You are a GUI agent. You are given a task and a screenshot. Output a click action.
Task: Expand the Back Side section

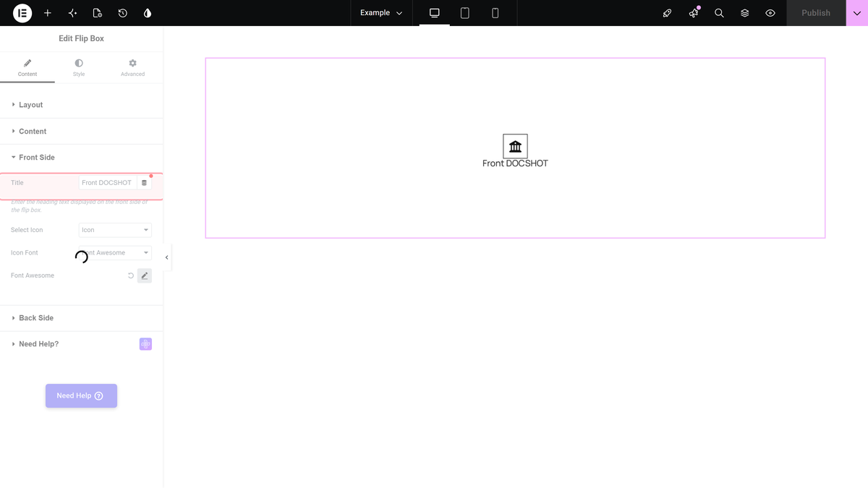coord(81,318)
